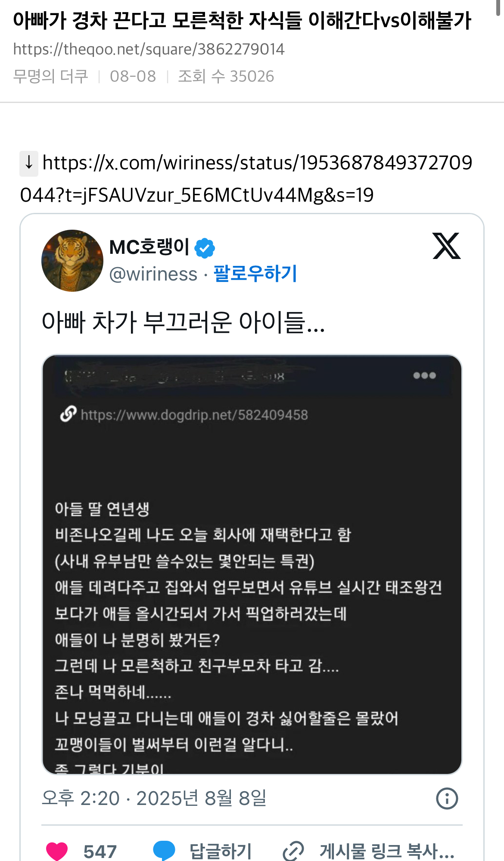Open MC호랭이 tiger profile avatar
Screen dimensions: 504x861
pyautogui.click(x=72, y=261)
